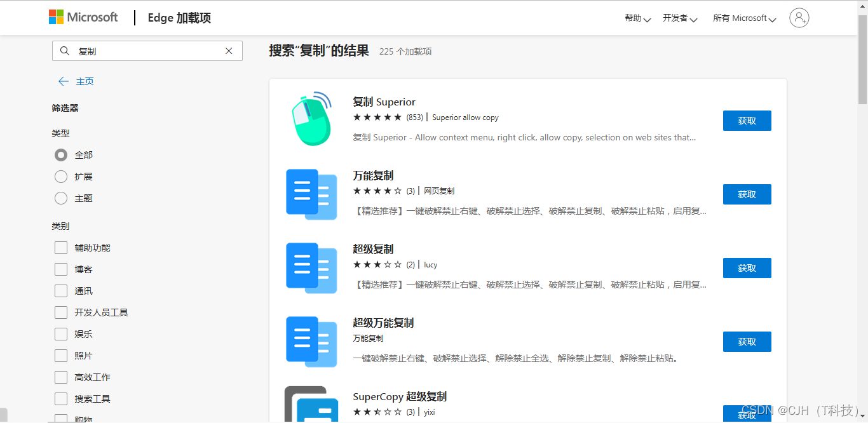Open the 超级万能复制 extension icon
868x423 pixels.
(x=311, y=342)
